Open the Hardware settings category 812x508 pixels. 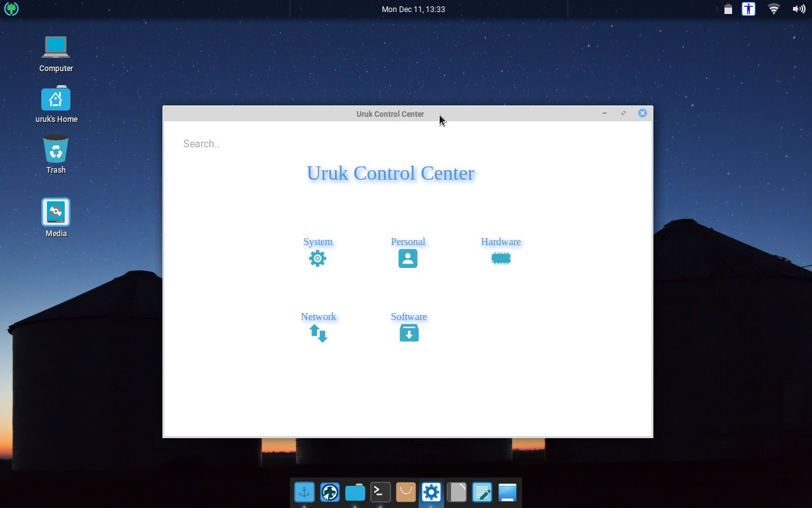coord(501,251)
